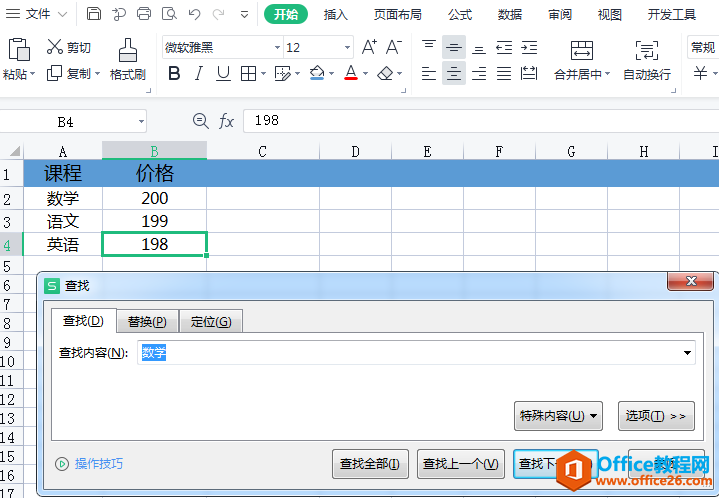The height and width of the screenshot is (498, 719).
Task: Click 选项(T) >> button
Action: tap(656, 416)
